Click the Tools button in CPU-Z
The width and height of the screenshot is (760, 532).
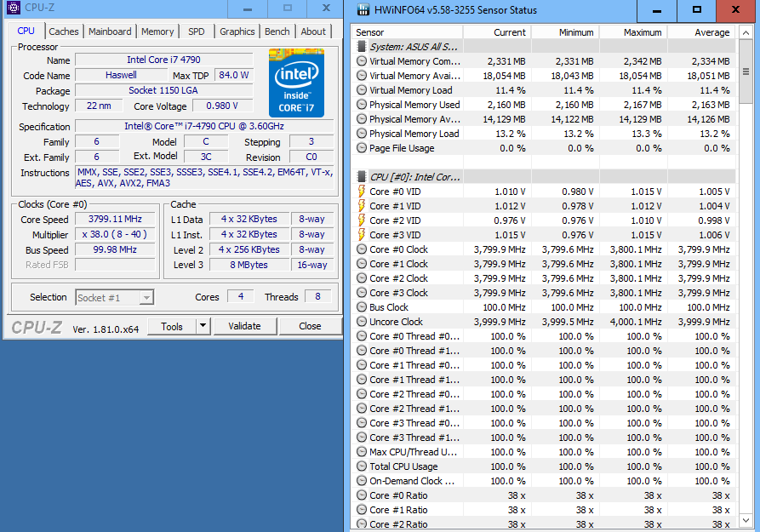click(172, 326)
